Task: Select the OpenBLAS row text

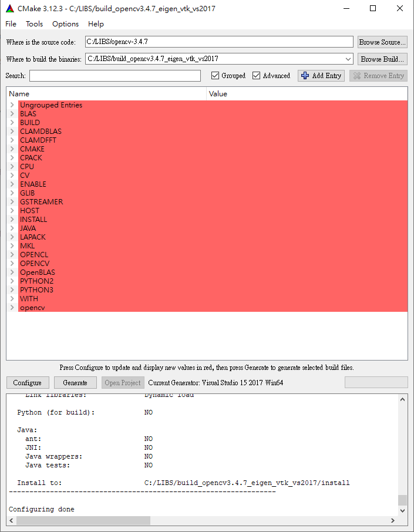Action: coord(38,272)
